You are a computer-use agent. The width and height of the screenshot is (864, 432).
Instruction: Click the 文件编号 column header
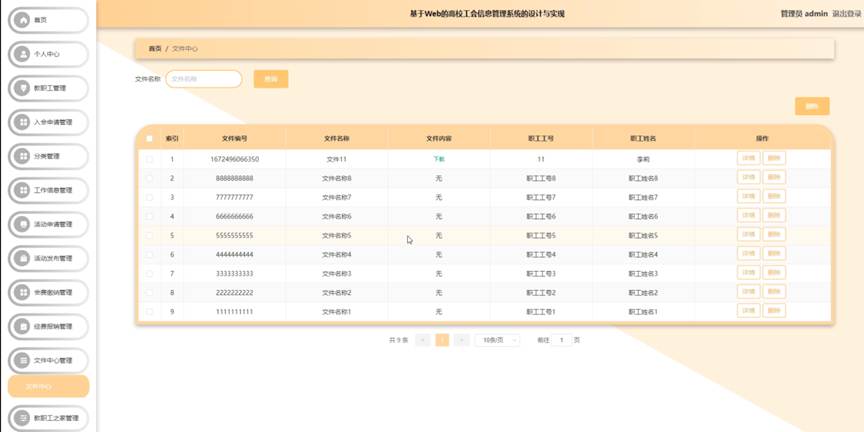pyautogui.click(x=234, y=139)
